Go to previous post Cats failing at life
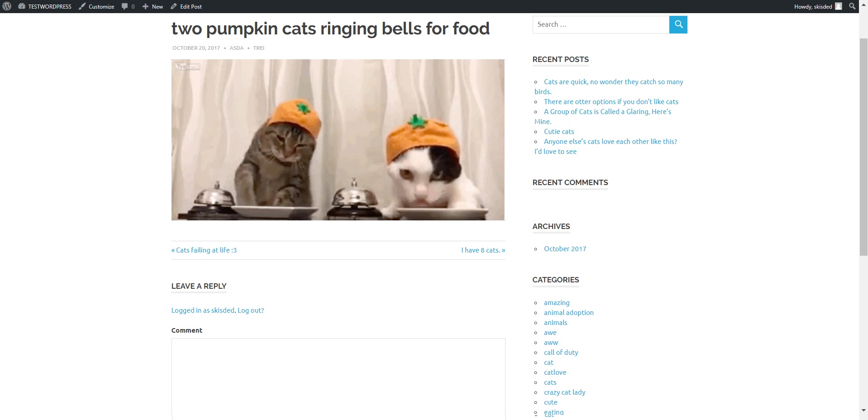The height and width of the screenshot is (420, 868). [x=204, y=250]
